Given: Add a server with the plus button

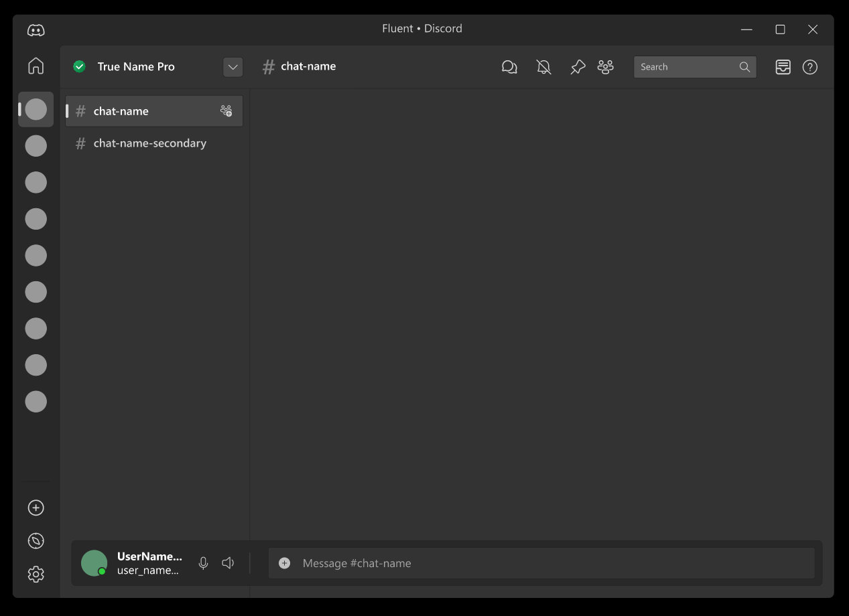Looking at the screenshot, I should point(36,508).
